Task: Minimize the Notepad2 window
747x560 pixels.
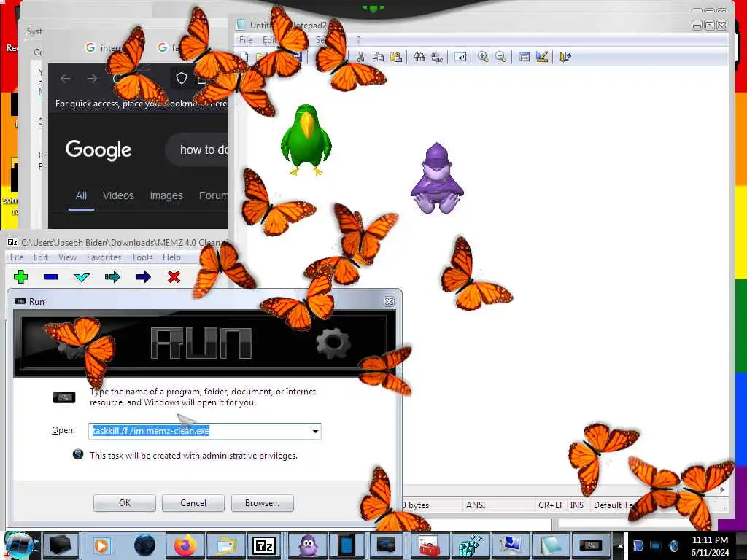Action: point(697,25)
